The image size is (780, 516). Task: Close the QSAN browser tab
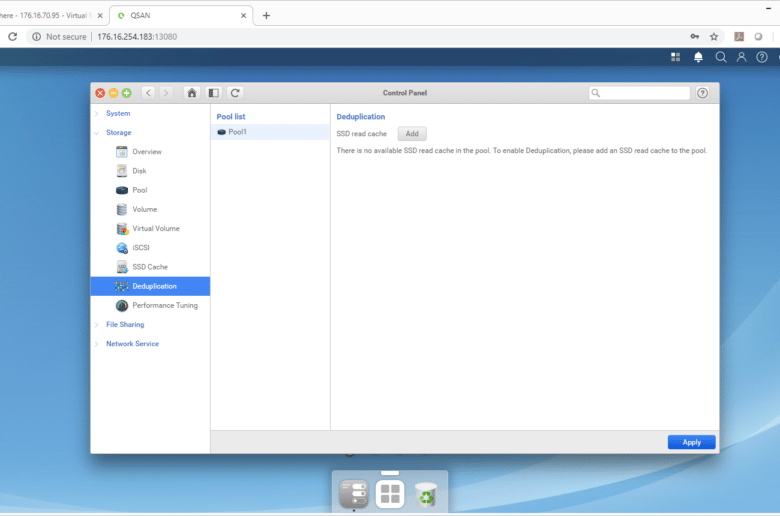243,15
